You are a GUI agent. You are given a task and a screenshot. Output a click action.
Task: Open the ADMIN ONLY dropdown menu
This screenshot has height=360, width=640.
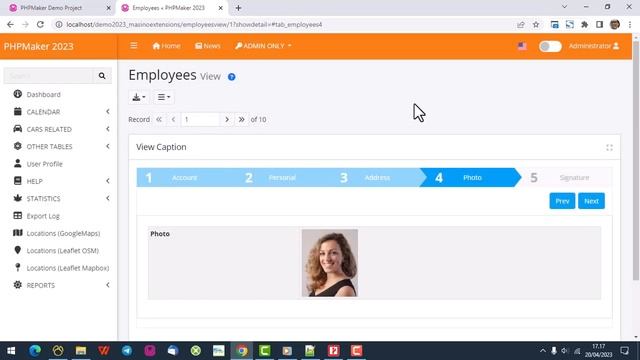coord(264,46)
